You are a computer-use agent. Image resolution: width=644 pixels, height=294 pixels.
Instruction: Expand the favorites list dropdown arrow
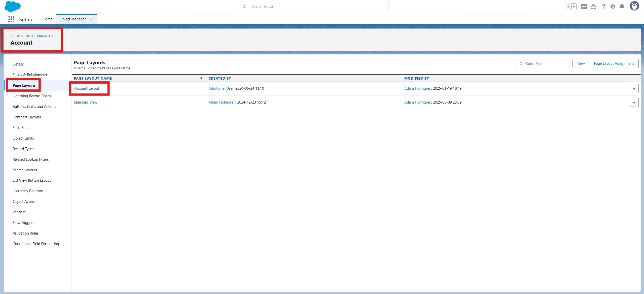[574, 7]
